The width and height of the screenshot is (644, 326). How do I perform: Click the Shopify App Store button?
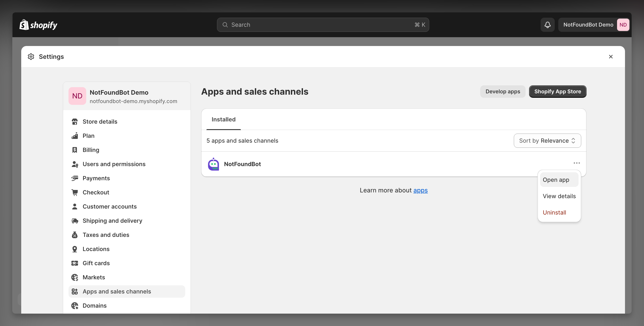pos(558,92)
